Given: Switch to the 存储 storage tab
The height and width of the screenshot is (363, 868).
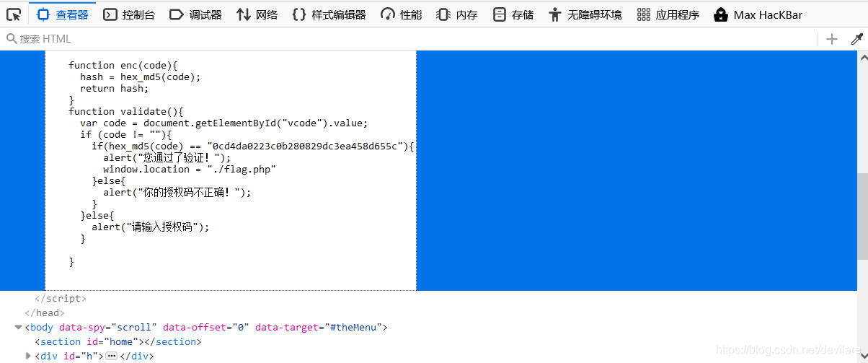Looking at the screenshot, I should (513, 14).
